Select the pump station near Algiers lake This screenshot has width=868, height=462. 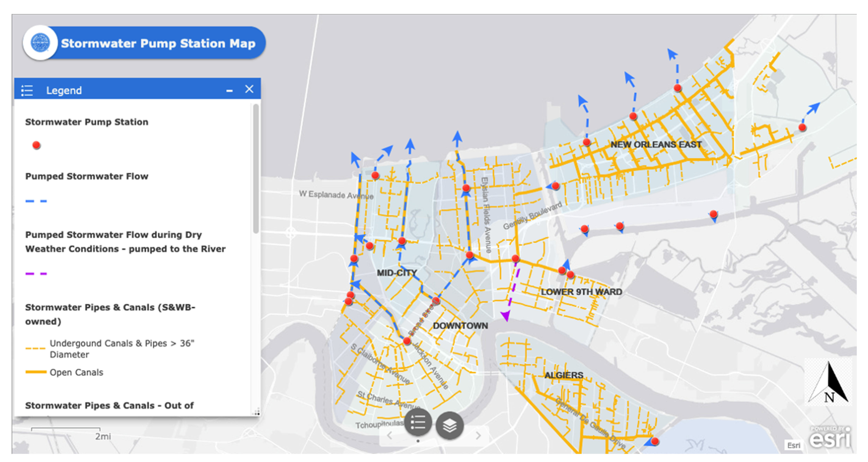(655, 441)
